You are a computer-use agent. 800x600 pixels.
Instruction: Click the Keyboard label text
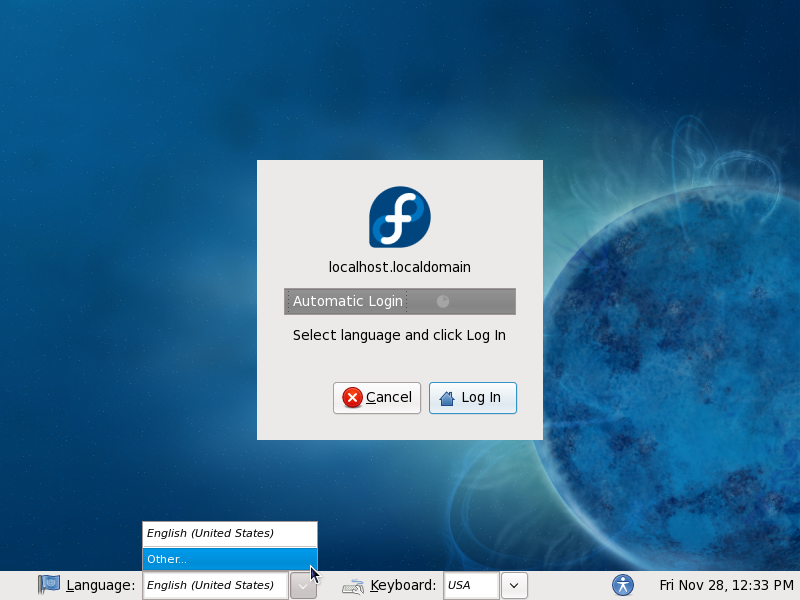[x=403, y=585]
